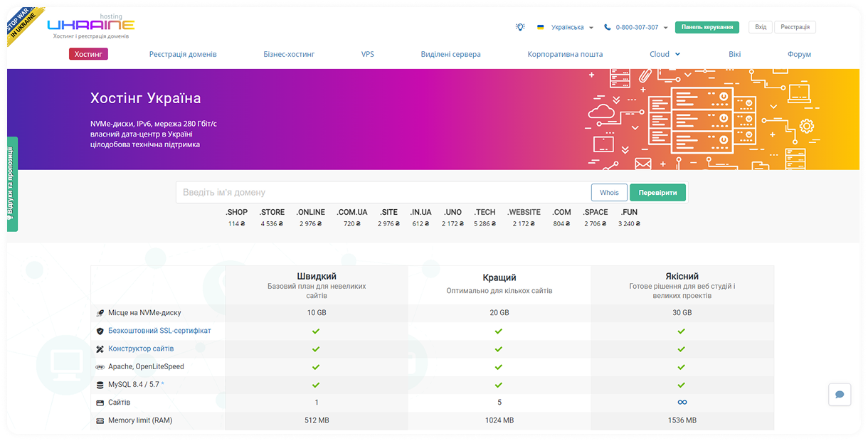Click the database icon beside MySQL

pos(100,385)
